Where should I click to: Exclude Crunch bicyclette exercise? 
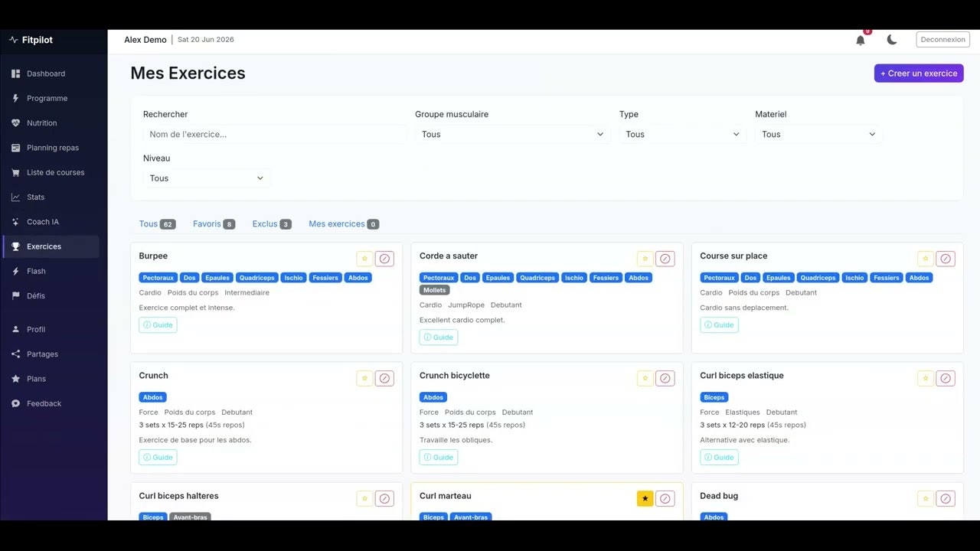pos(665,378)
